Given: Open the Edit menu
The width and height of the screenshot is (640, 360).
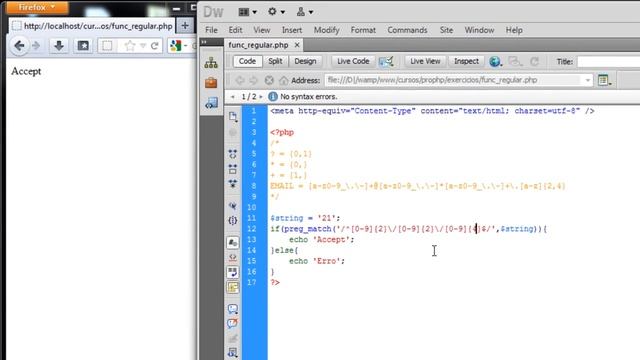Looking at the screenshot, I should click(x=235, y=30).
